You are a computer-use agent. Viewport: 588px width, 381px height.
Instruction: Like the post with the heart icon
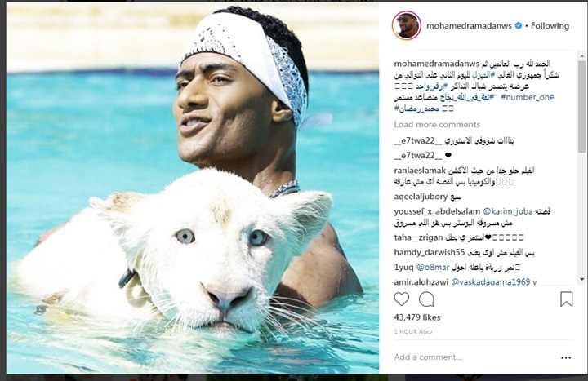(x=401, y=299)
